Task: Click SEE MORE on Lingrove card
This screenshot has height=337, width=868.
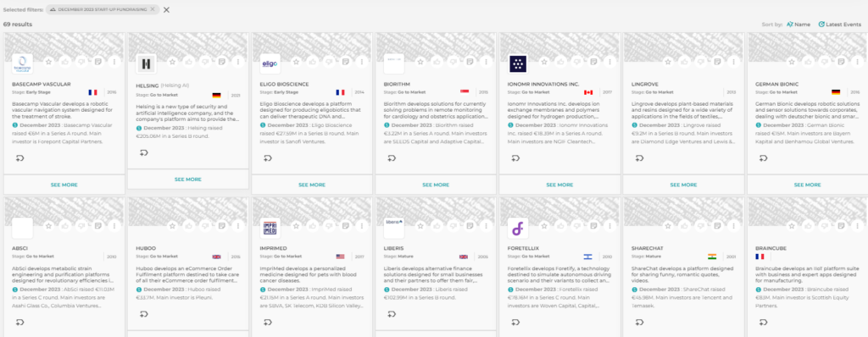Action: [684, 185]
